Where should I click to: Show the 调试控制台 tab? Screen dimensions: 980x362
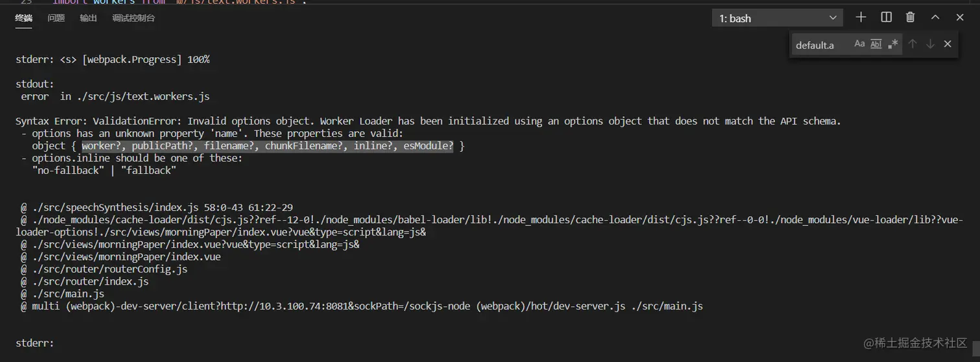pyautogui.click(x=134, y=18)
